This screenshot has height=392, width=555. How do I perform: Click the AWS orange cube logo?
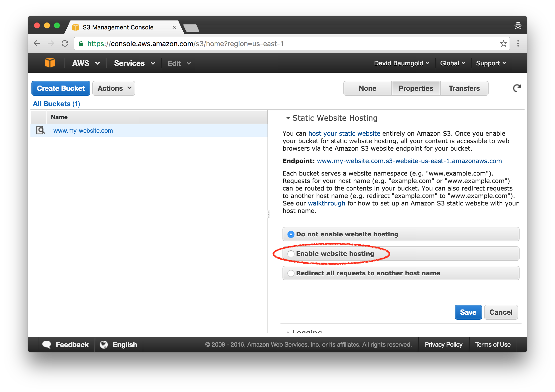[x=50, y=63]
